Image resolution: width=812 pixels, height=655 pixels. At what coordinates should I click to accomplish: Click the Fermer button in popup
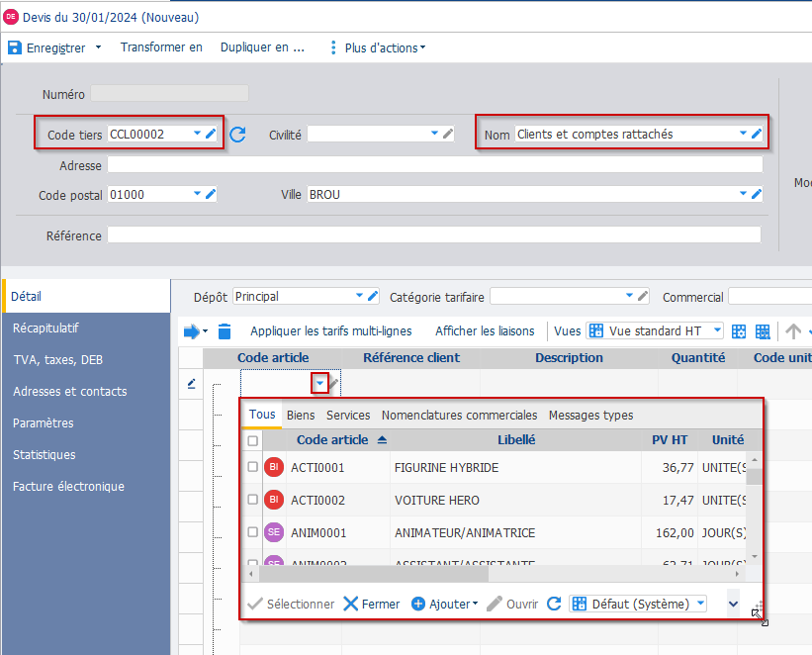(371, 604)
